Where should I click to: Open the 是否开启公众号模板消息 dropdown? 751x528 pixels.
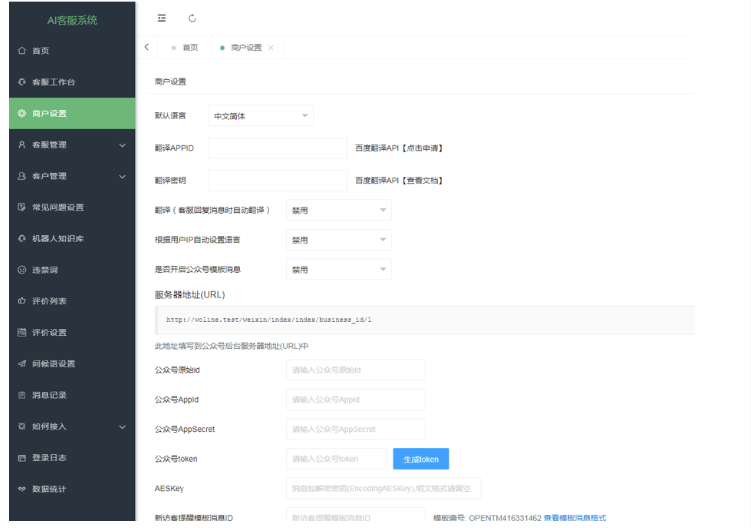pos(339,270)
